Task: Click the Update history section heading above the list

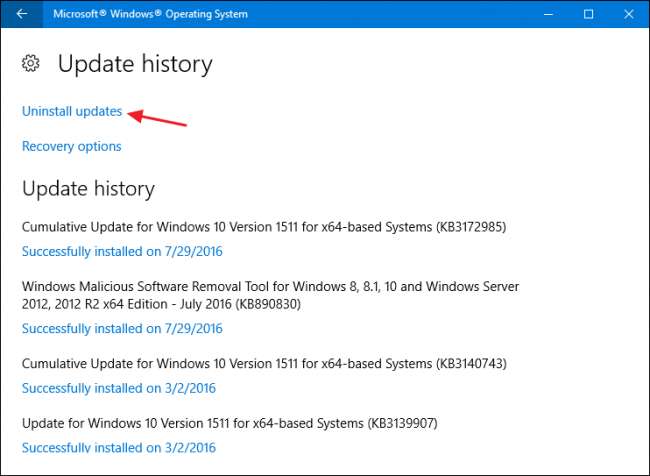Action: tap(88, 188)
